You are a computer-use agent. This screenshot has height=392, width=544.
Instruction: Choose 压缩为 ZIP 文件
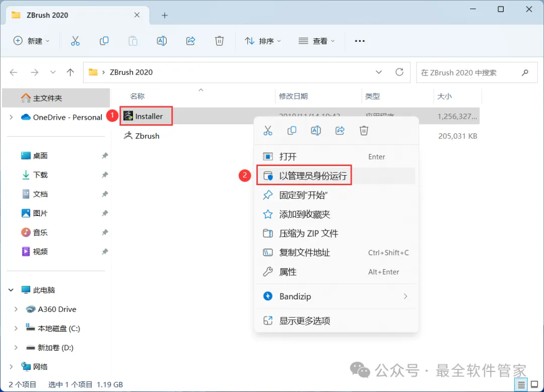pos(336,233)
